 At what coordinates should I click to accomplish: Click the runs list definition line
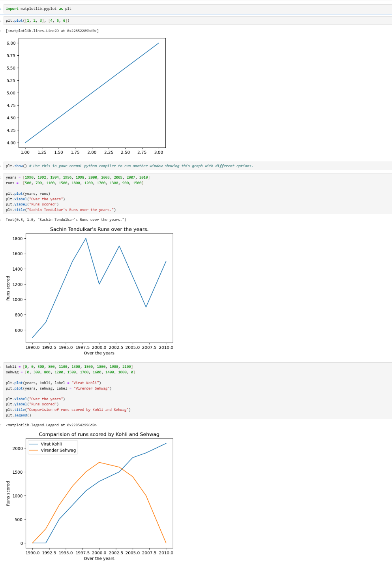coord(75,183)
